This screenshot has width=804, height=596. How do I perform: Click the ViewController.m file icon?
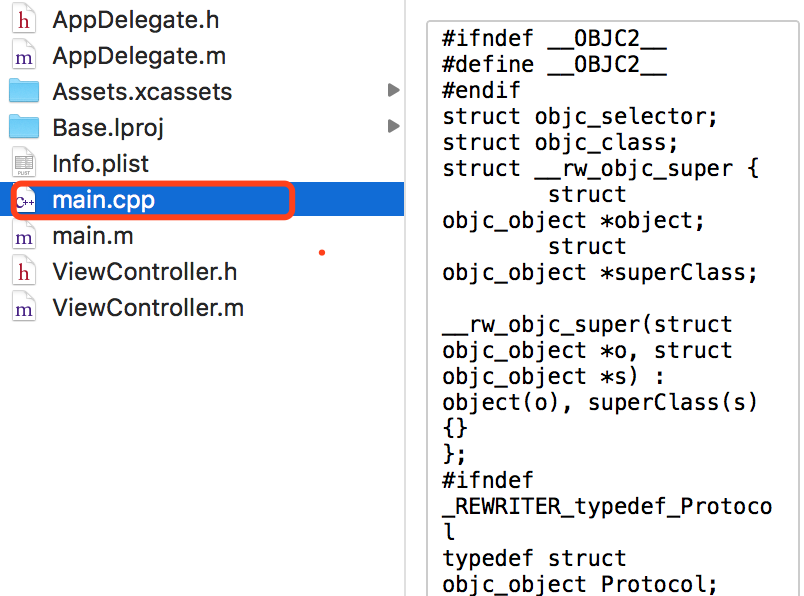[x=24, y=307]
